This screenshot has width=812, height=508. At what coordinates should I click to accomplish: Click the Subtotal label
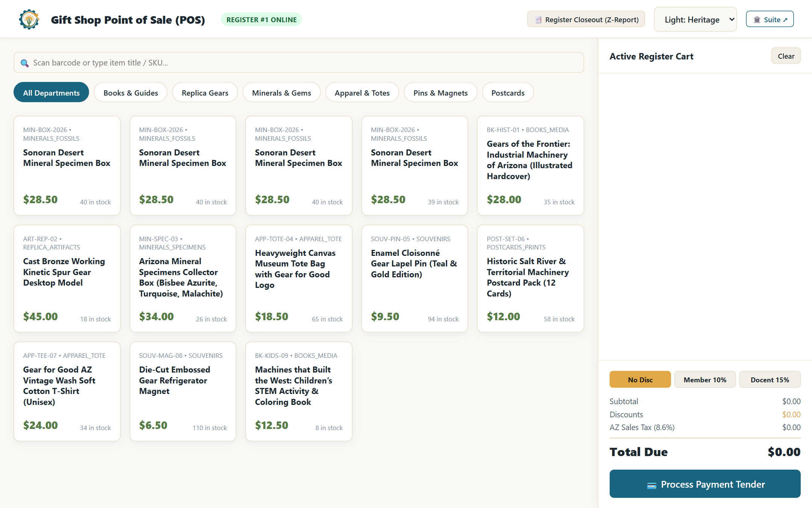point(624,401)
